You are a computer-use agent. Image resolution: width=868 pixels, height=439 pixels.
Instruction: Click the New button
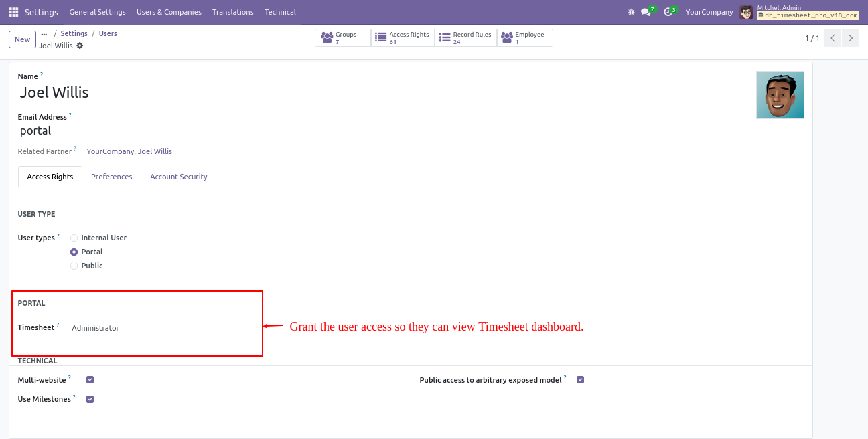(22, 39)
